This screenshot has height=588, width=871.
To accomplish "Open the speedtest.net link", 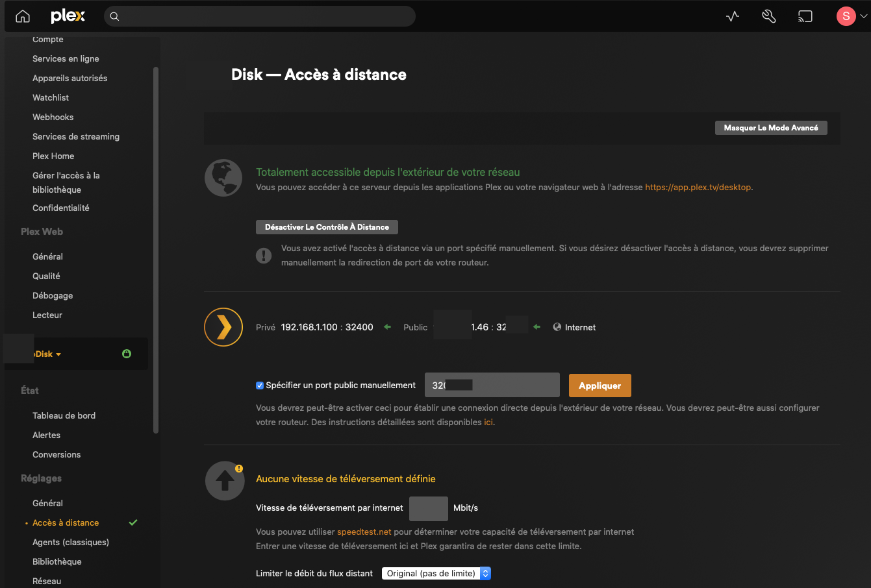I will coord(364,532).
